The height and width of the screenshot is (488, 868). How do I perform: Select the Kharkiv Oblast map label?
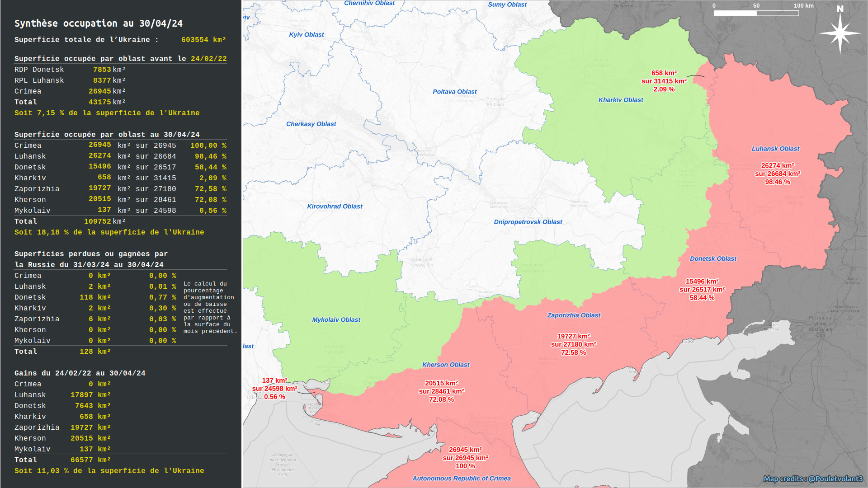coord(620,100)
